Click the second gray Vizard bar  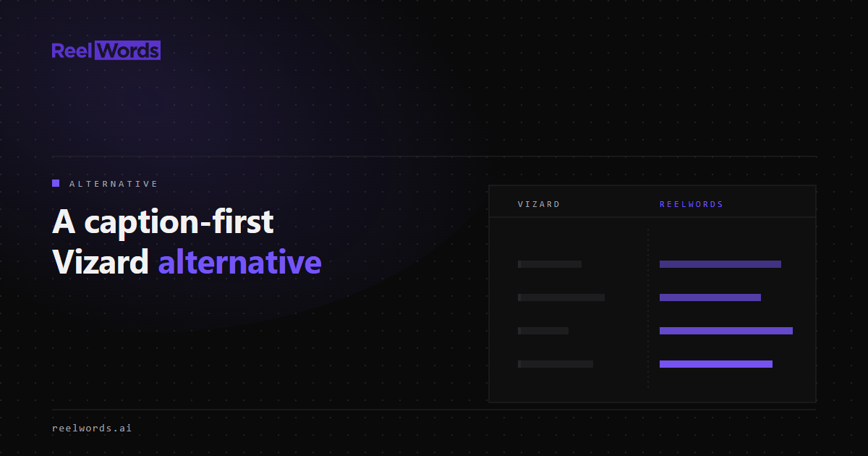coord(561,297)
